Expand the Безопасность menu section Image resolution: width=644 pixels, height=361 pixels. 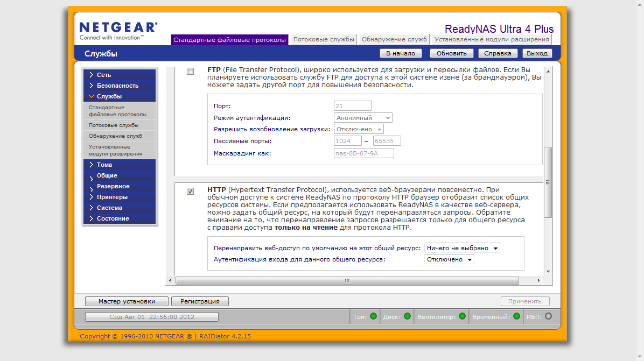[120, 86]
